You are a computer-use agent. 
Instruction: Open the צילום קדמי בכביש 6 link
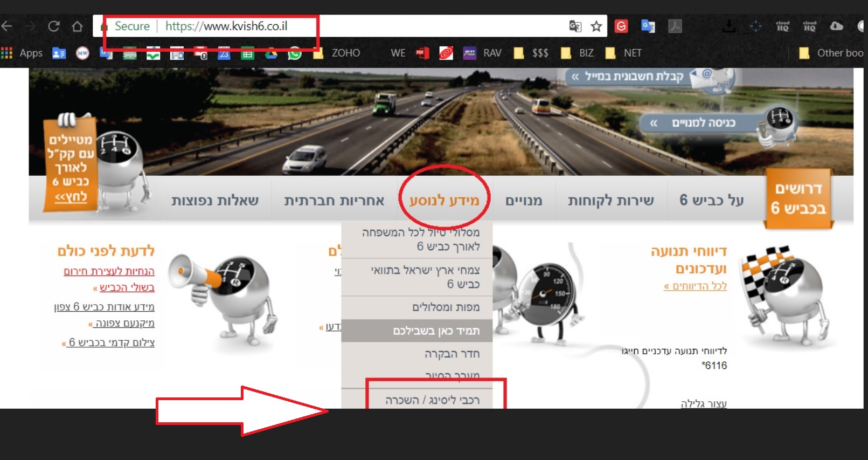[x=108, y=342]
